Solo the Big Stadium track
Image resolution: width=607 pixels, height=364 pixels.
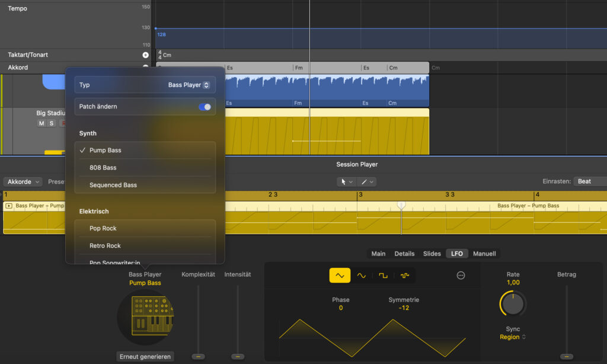click(x=52, y=123)
